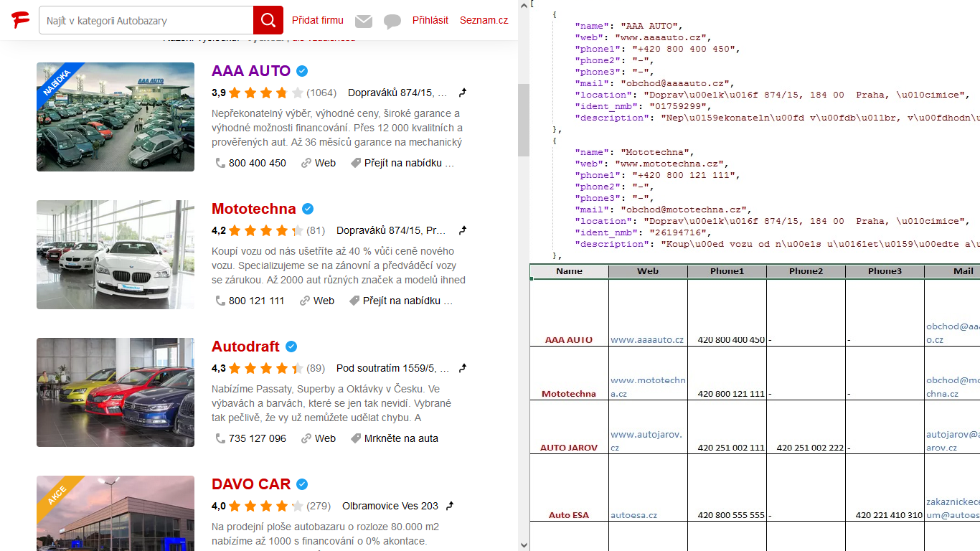Open the envelope messages icon
980x551 pixels.
tap(364, 22)
